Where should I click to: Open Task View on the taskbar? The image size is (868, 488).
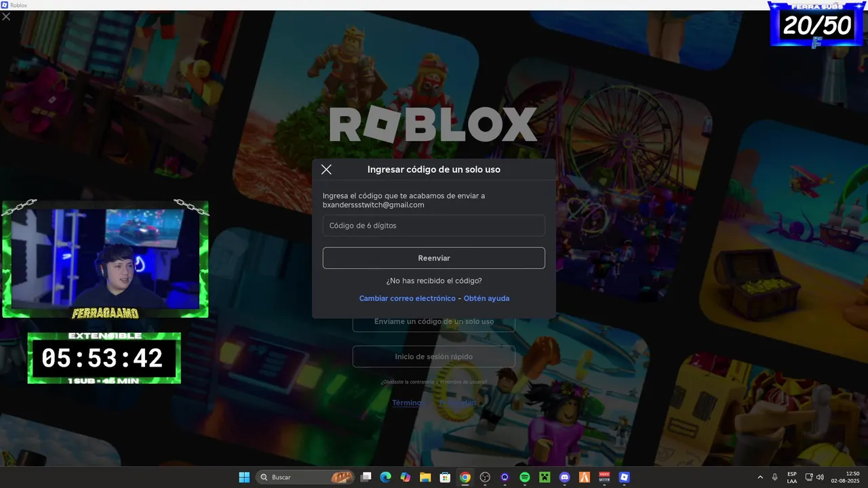tap(366, 477)
